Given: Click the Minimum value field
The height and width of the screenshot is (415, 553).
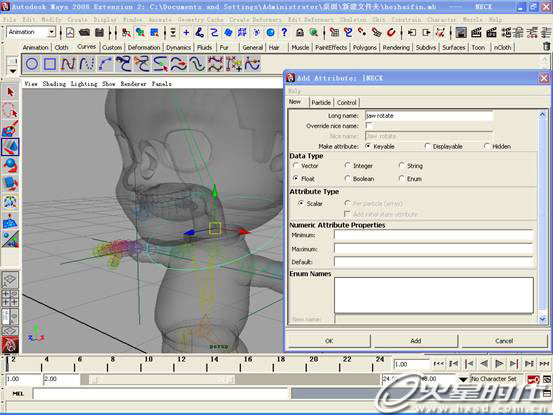Looking at the screenshot, I should point(433,235).
